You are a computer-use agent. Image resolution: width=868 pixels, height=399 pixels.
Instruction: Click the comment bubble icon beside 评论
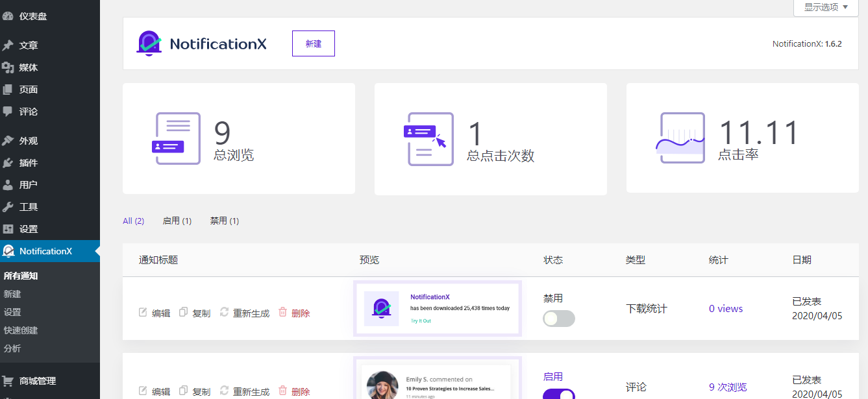click(8, 112)
